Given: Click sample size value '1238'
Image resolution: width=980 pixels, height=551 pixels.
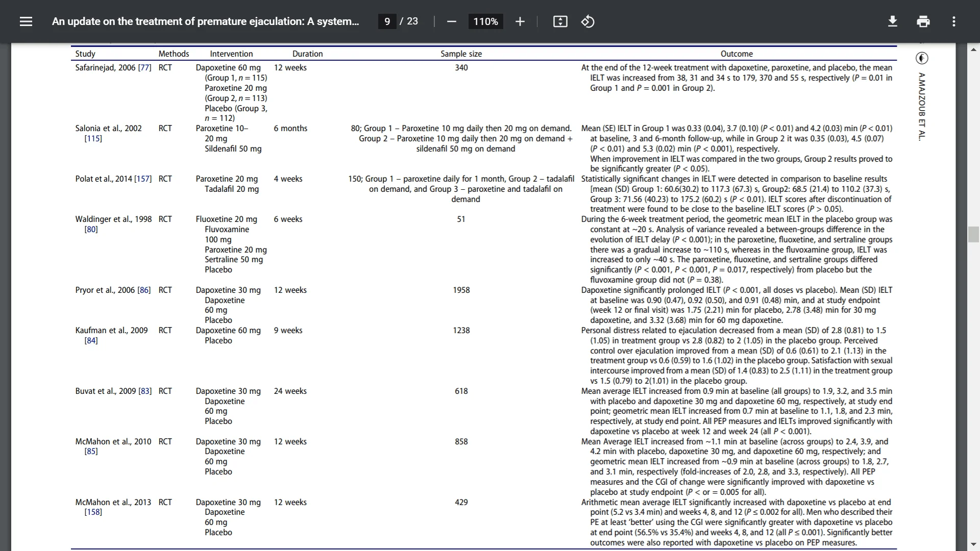Looking at the screenshot, I should coord(461,331).
